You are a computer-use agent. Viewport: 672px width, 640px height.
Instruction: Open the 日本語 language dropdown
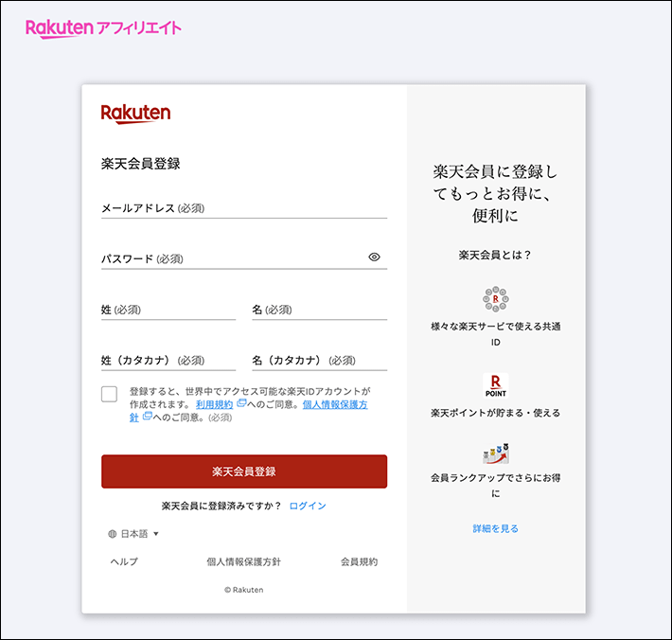click(x=133, y=534)
